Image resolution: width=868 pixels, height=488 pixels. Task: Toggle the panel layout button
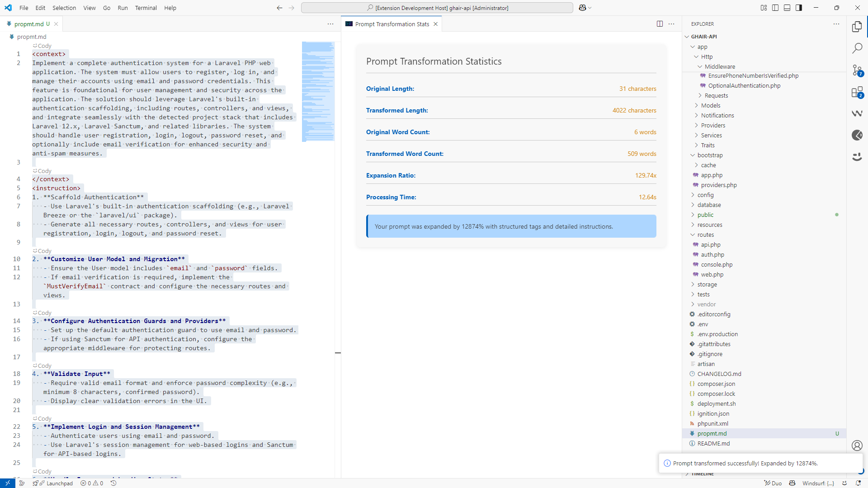(787, 8)
